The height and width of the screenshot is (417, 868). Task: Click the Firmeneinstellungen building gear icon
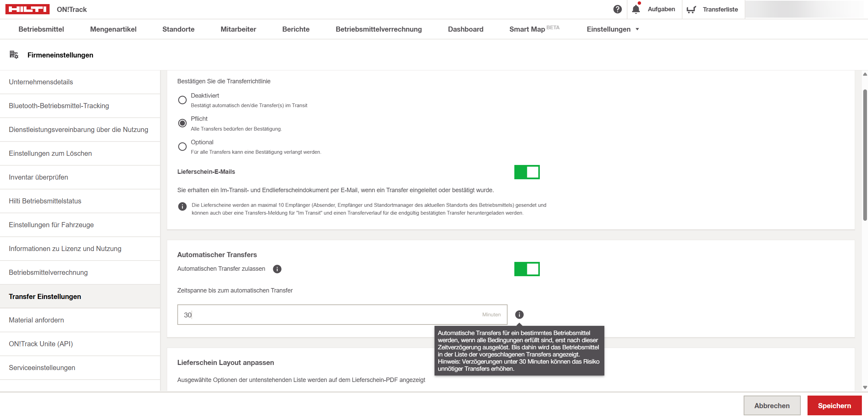(14, 55)
